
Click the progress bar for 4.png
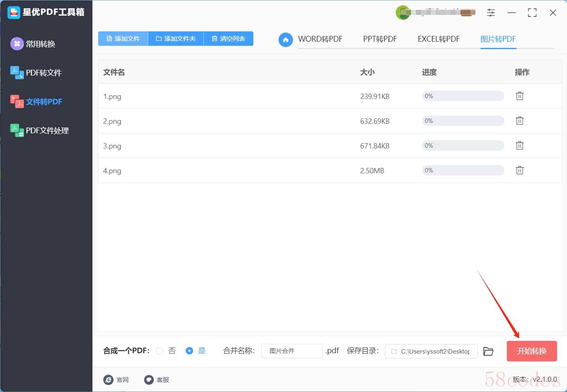[463, 170]
